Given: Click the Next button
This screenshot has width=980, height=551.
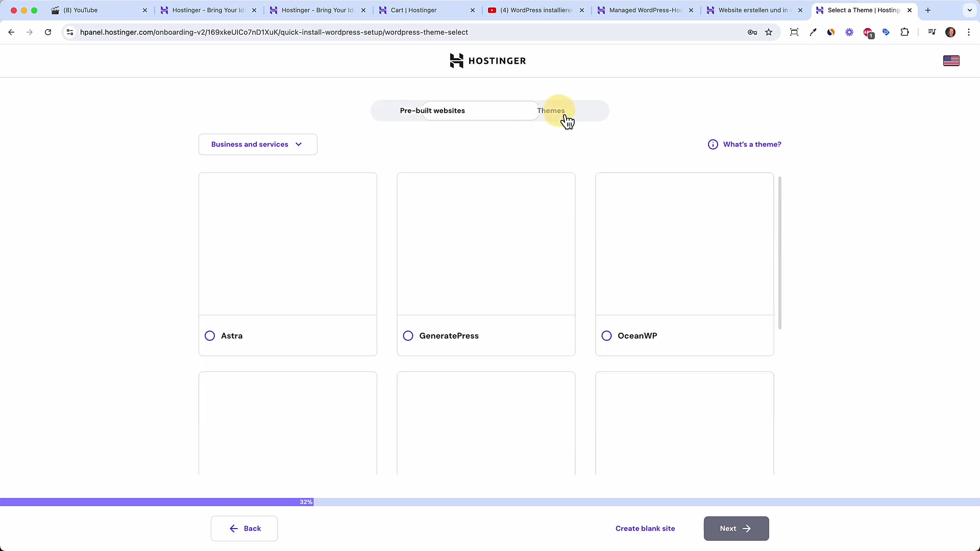Looking at the screenshot, I should [736, 529].
